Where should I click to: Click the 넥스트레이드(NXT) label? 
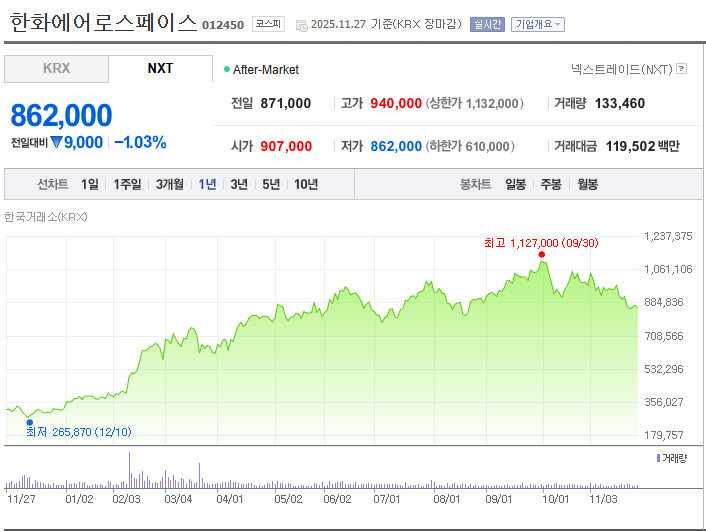(622, 69)
